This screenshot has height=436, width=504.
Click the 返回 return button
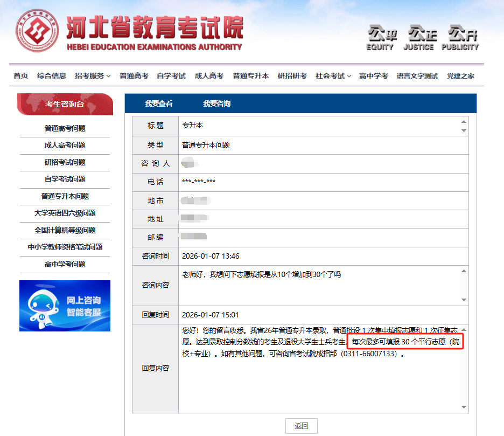pyautogui.click(x=301, y=425)
